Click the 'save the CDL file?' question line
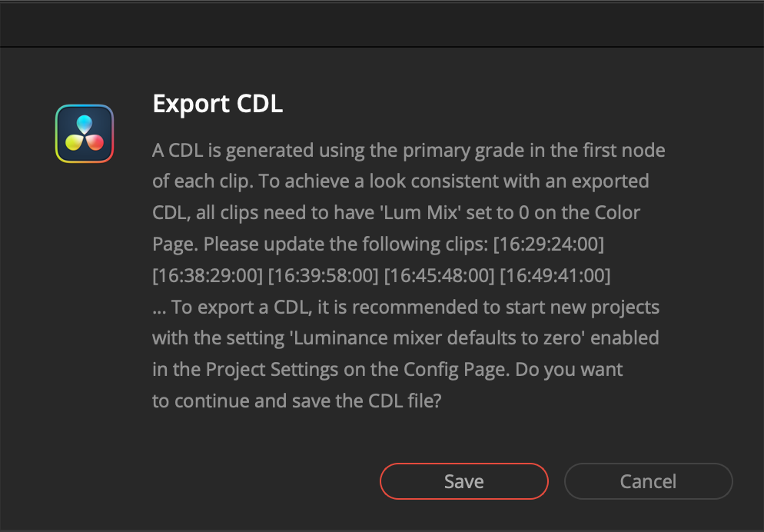The width and height of the screenshot is (764, 532). point(297,401)
